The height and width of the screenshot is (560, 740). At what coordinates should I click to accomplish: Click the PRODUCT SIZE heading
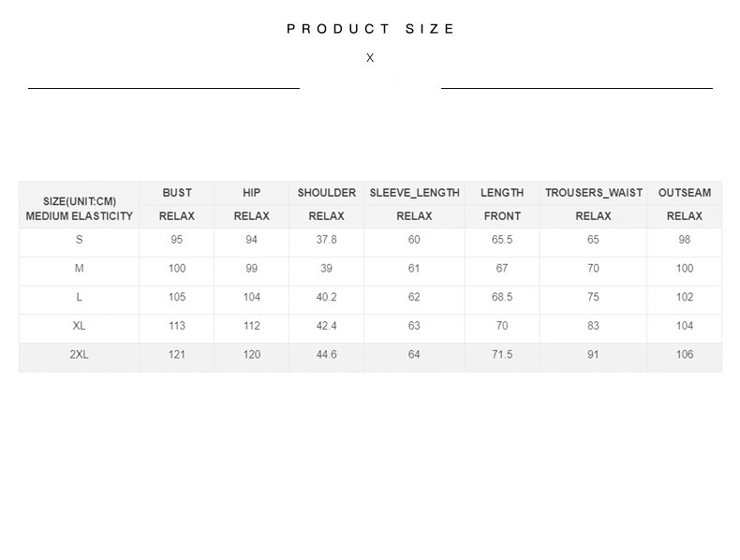(371, 29)
